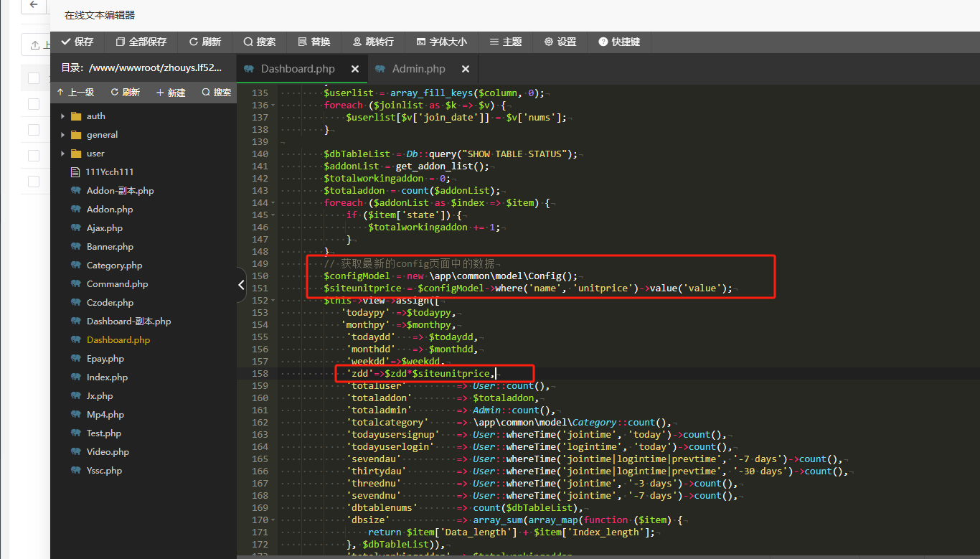Show Shortcuts (快捷键) help
Image resolution: width=980 pixels, height=559 pixels.
pyautogui.click(x=619, y=42)
